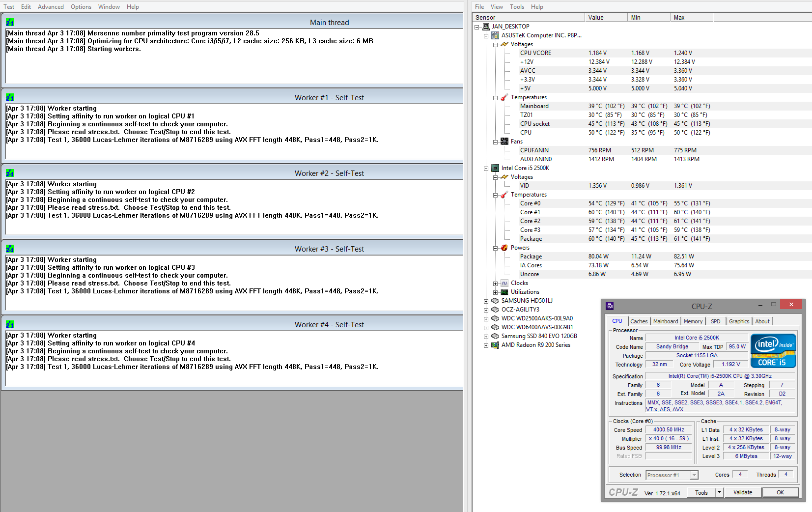
Task: Collapse the Powers node
Action: (495, 248)
